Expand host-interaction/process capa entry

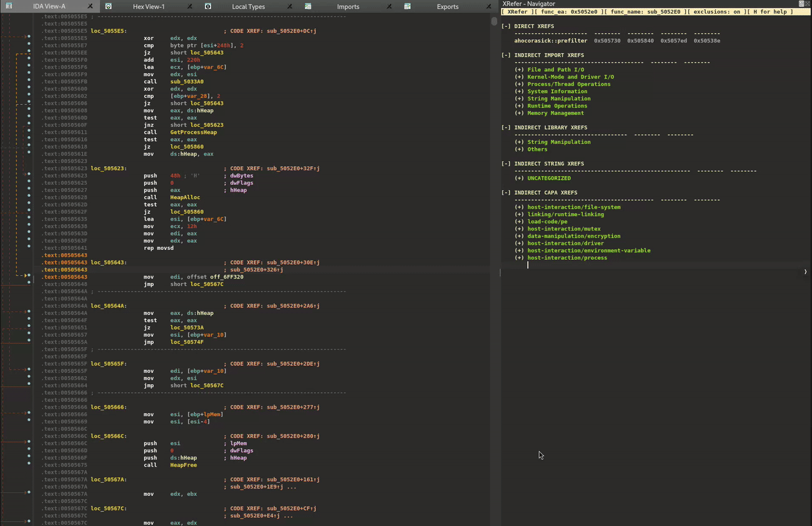pos(519,257)
